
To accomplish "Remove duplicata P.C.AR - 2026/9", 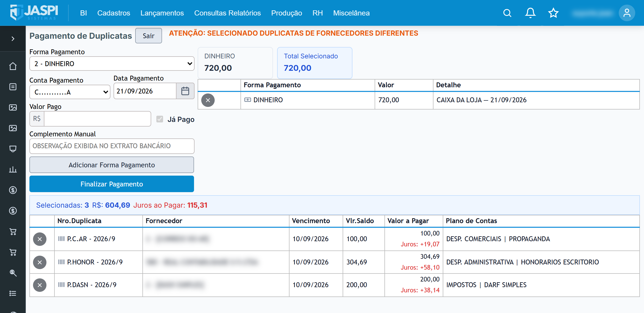I will point(40,239).
